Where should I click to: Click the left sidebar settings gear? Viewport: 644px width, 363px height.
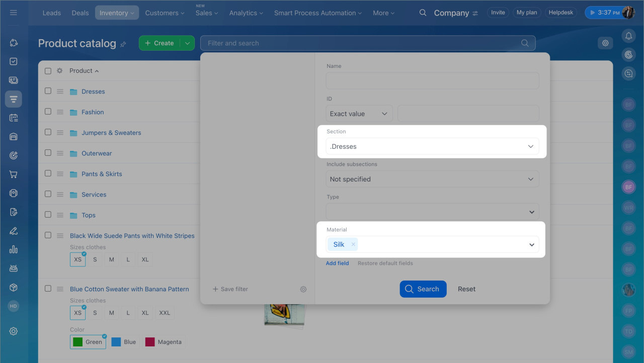(x=14, y=331)
